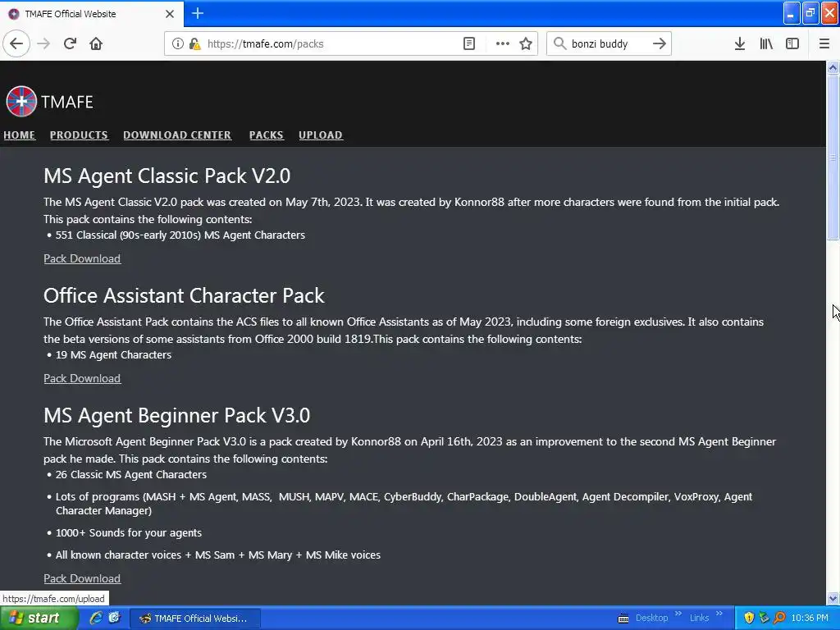Open the browser home page icon

[x=96, y=43]
